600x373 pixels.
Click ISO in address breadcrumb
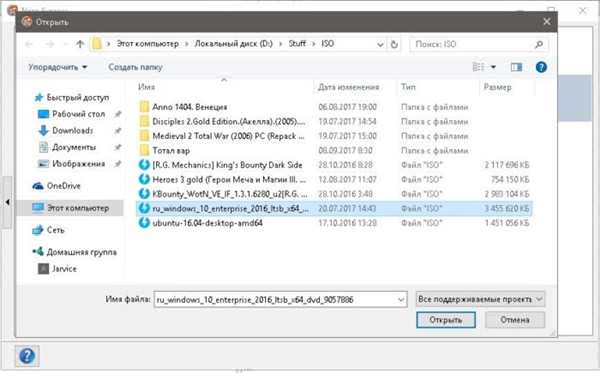tap(328, 44)
